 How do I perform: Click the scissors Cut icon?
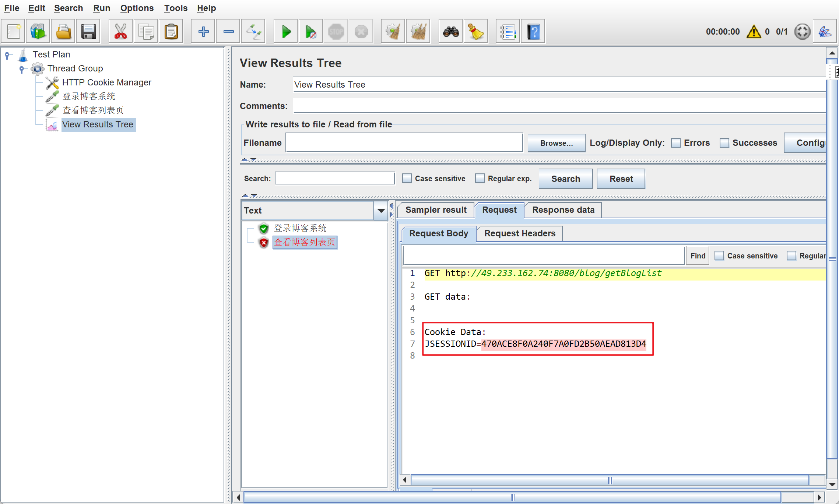[x=120, y=32]
